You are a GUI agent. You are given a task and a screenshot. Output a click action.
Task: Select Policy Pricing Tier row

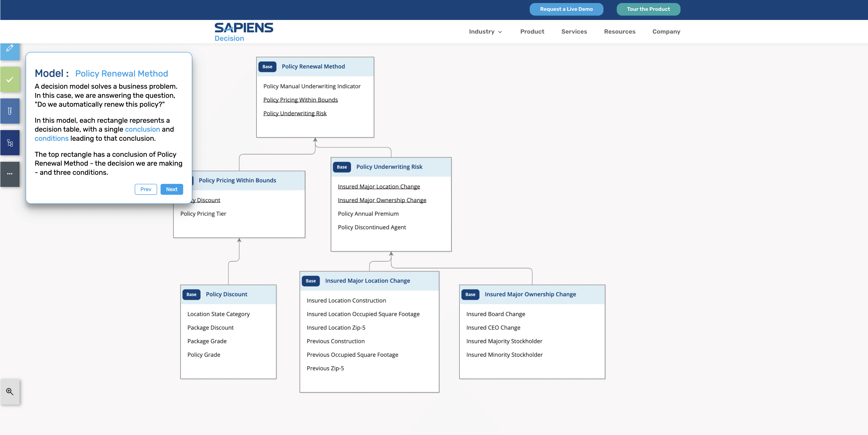point(203,214)
